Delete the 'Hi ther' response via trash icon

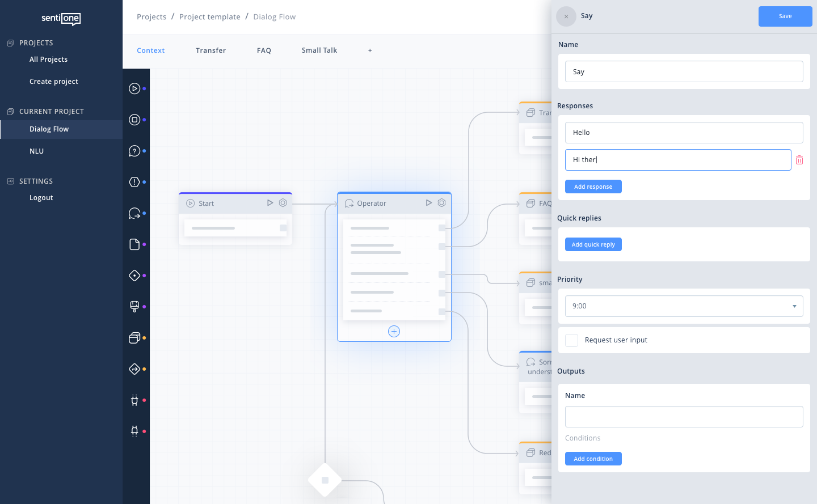point(799,160)
